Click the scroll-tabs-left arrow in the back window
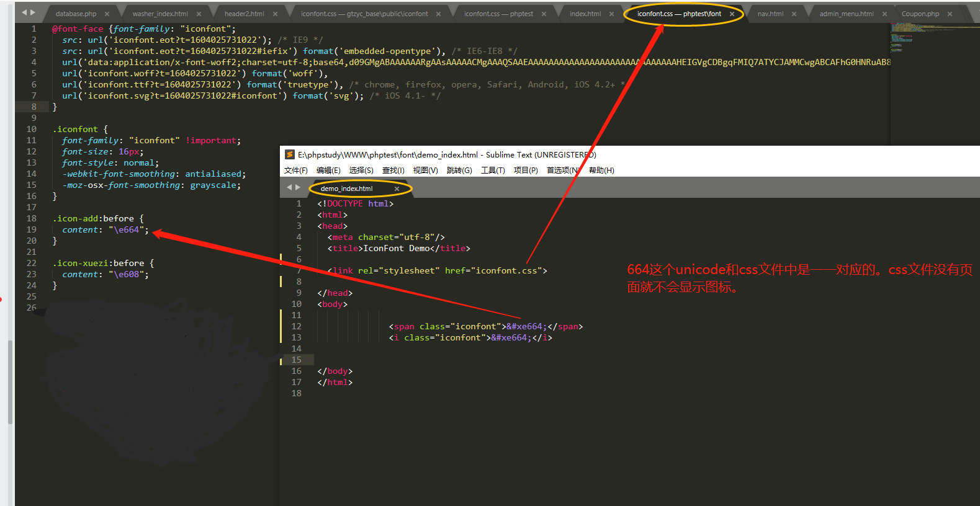Image resolution: width=980 pixels, height=506 pixels. [x=25, y=12]
